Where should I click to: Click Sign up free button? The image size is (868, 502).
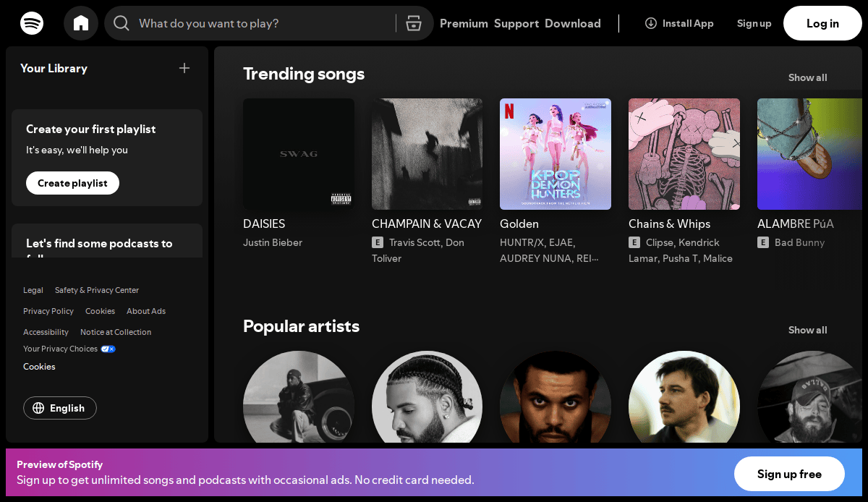(x=789, y=474)
